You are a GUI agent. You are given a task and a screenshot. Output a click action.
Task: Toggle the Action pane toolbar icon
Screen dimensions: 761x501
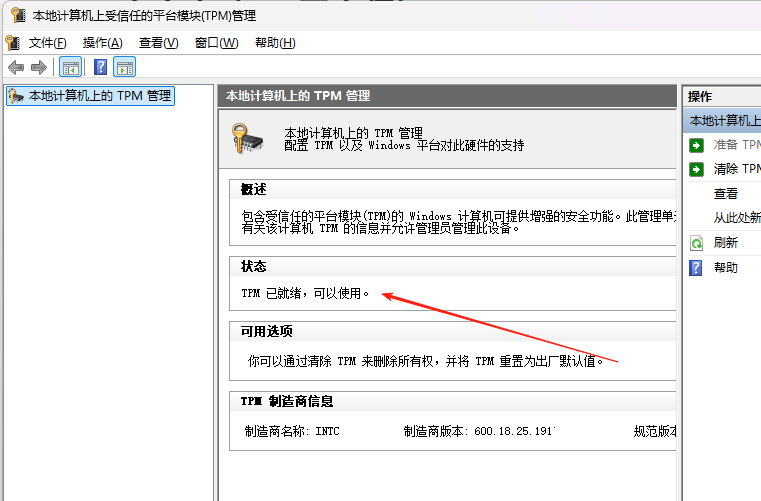[x=125, y=67]
